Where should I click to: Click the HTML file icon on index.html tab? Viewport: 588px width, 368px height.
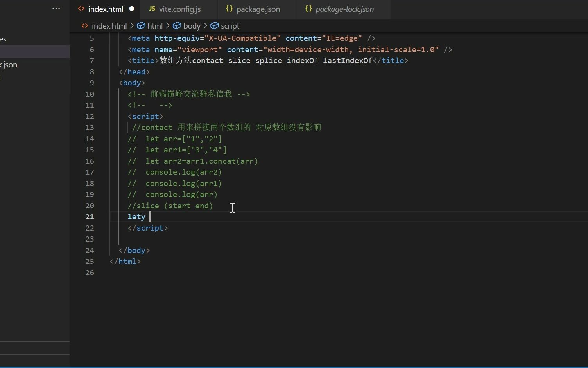point(81,9)
